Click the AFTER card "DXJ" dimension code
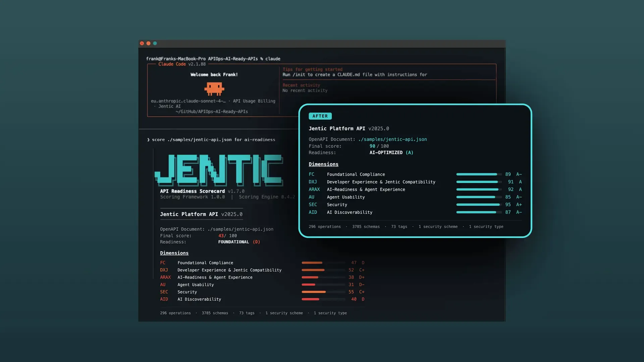This screenshot has width=644, height=362. [x=313, y=182]
